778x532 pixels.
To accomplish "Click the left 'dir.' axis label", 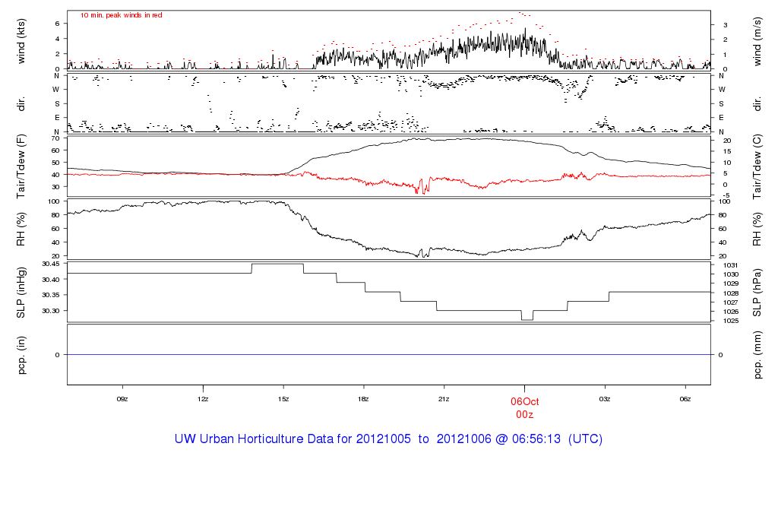I will click(x=21, y=104).
